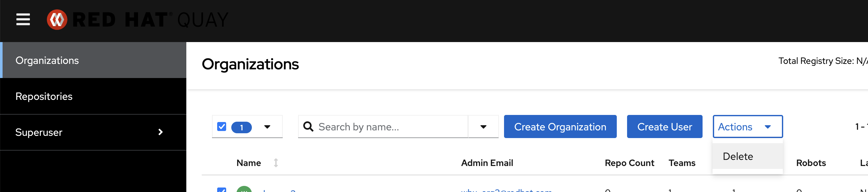Open the hamburger navigation menu
Image resolution: width=868 pixels, height=192 pixels.
pyautogui.click(x=23, y=20)
